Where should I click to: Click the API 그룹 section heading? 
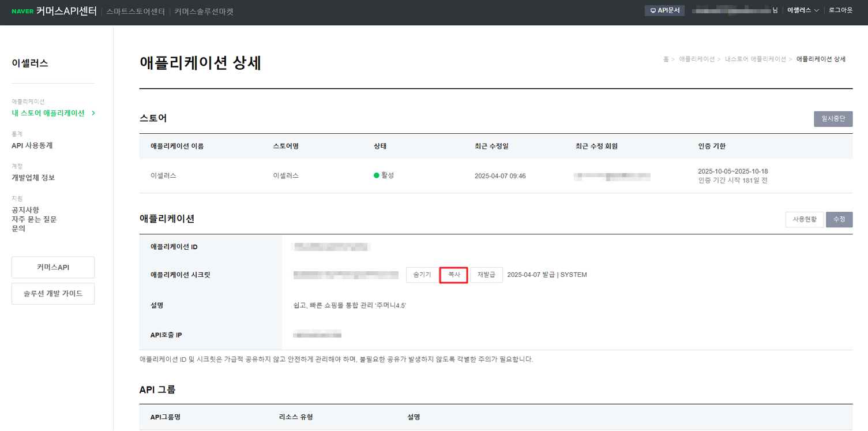coord(157,389)
